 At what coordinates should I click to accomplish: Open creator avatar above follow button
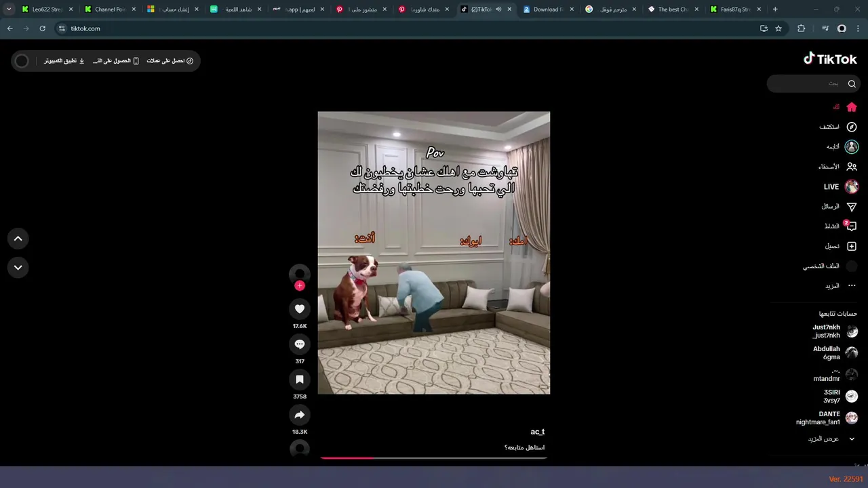click(x=300, y=273)
